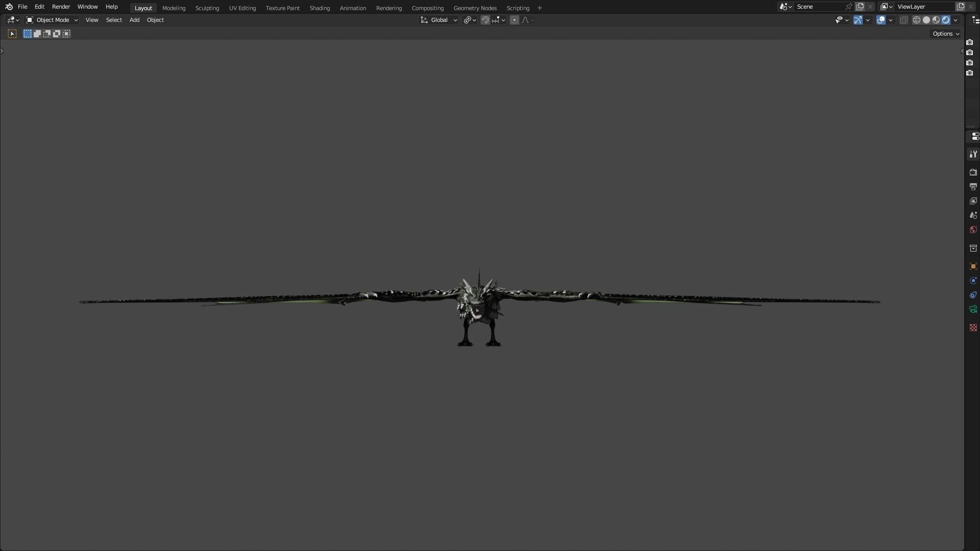The width and height of the screenshot is (980, 551).
Task: Switch to the Compositing workspace tab
Action: tap(428, 8)
